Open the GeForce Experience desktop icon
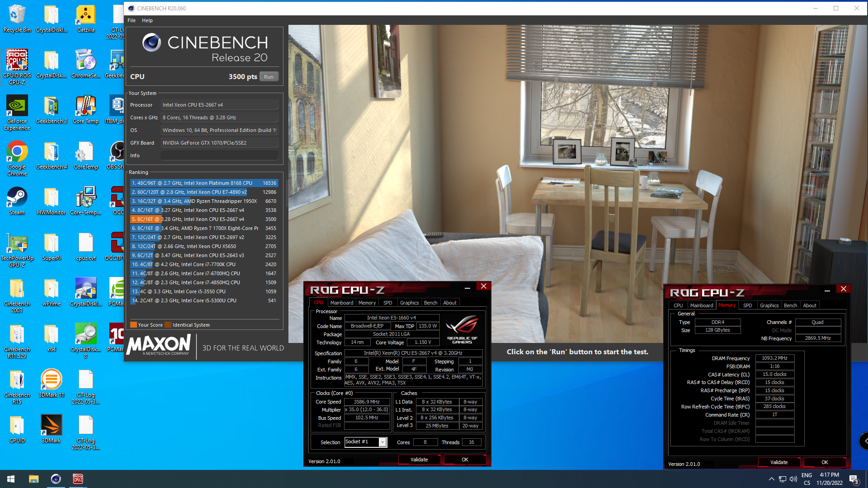868x488 pixels. 17,113
